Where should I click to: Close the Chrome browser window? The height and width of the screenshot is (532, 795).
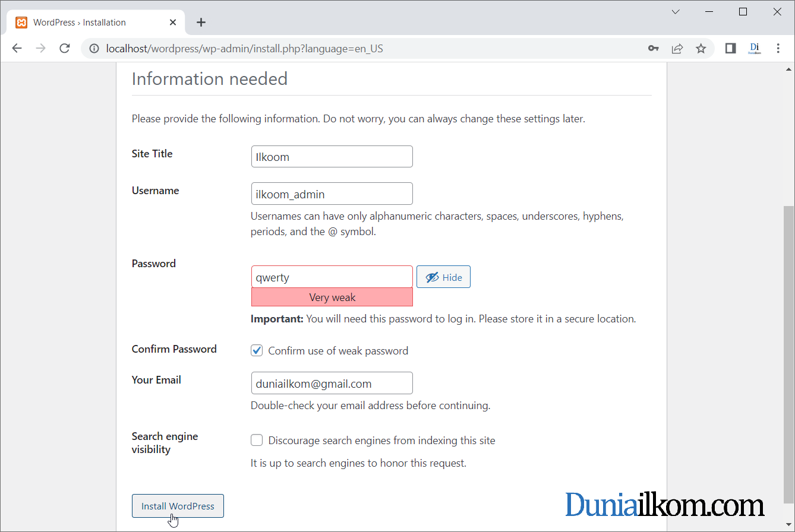tap(777, 12)
